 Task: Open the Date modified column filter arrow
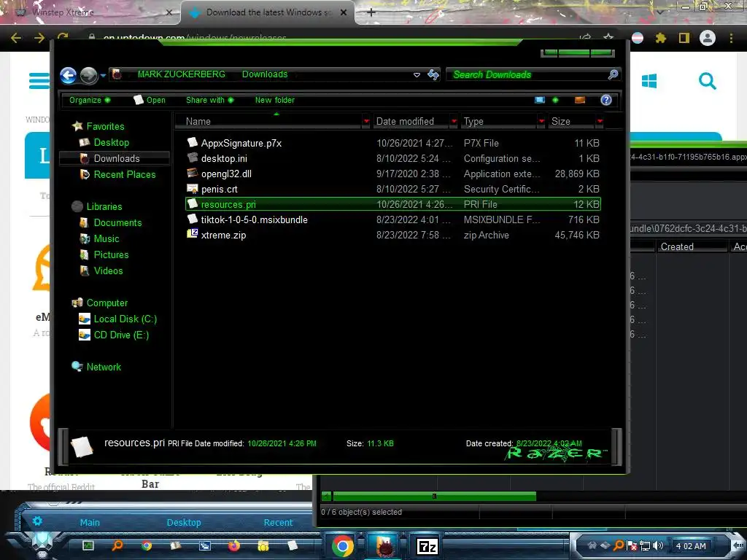click(454, 122)
